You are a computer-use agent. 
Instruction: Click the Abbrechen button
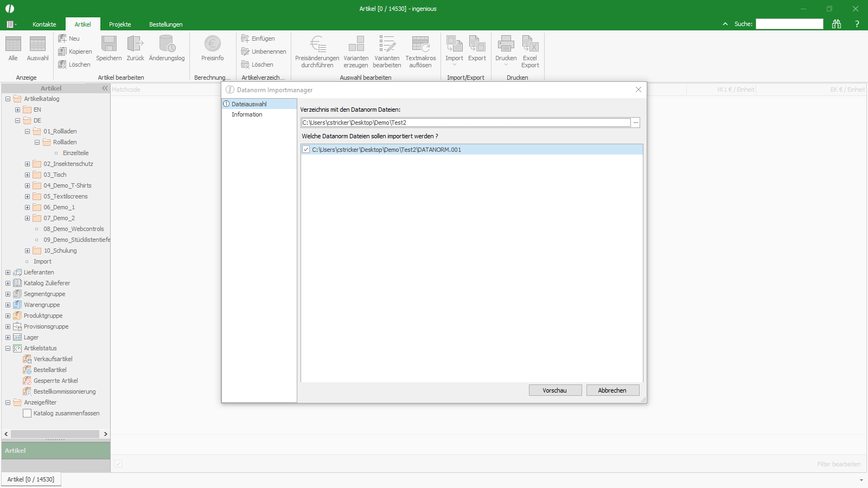click(612, 390)
